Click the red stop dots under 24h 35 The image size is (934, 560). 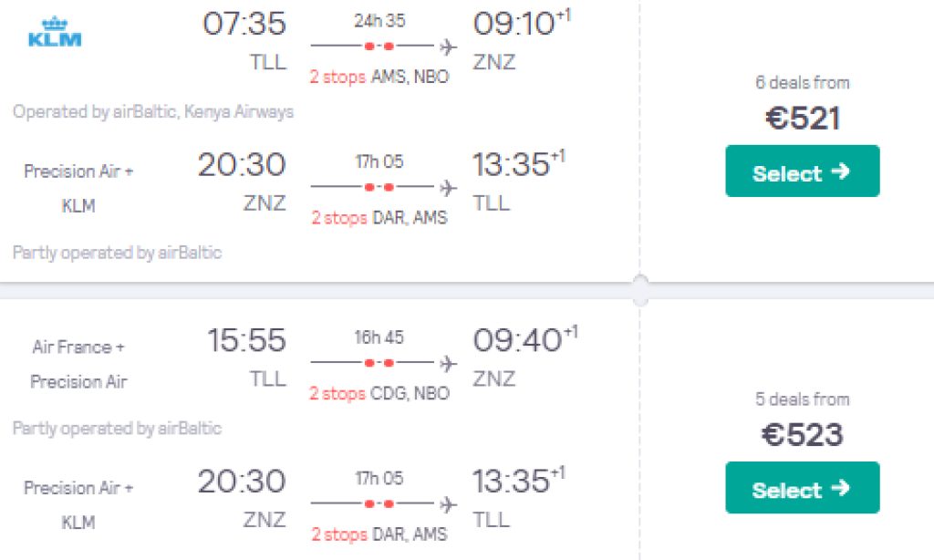point(379,46)
